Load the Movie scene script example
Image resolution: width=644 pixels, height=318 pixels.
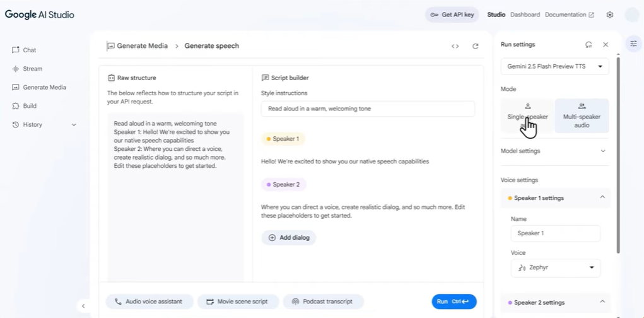(238, 302)
